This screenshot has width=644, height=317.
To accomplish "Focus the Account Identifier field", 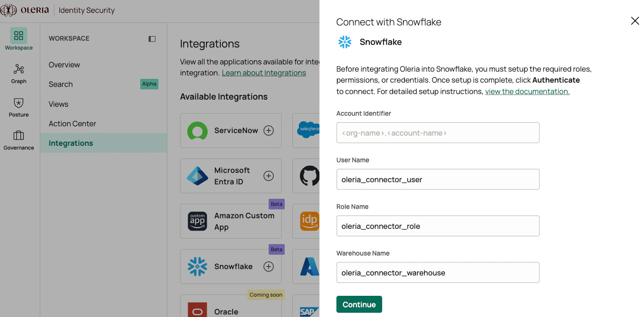I will tap(438, 133).
